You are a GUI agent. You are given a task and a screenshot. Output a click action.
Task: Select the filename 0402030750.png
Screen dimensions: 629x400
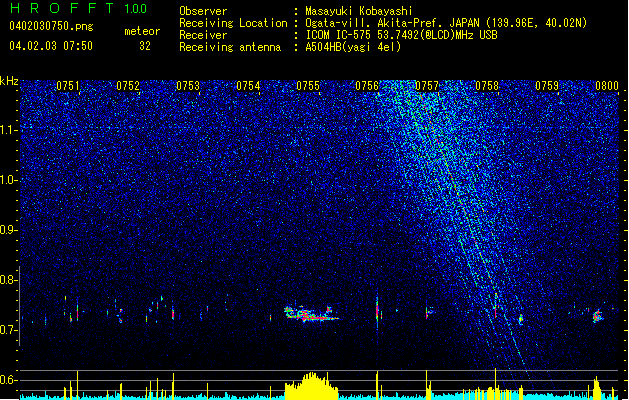pos(51,27)
